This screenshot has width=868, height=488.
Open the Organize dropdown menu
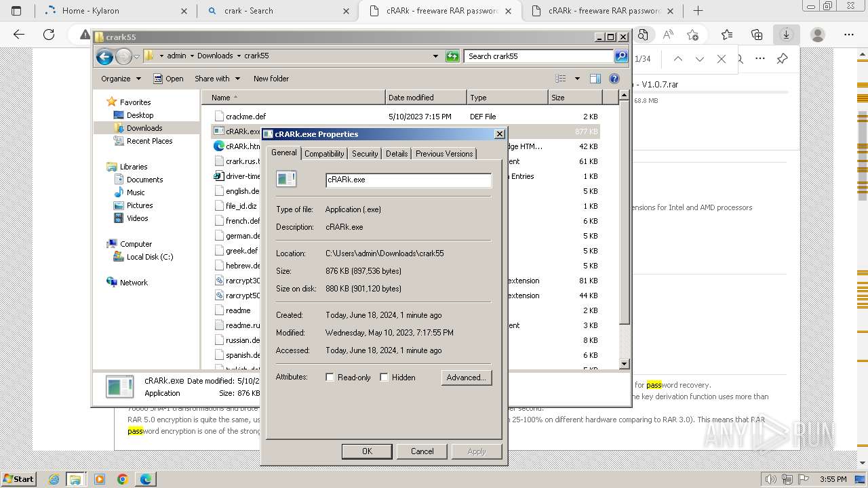point(121,79)
